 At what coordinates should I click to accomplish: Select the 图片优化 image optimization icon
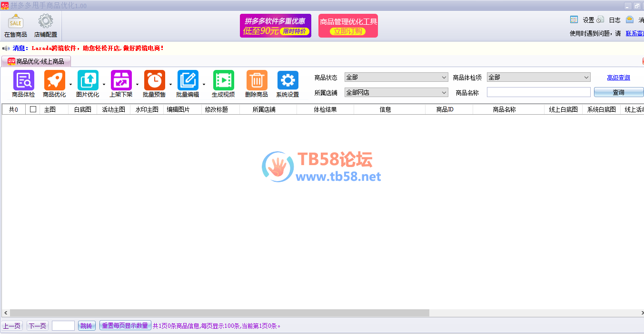coord(88,80)
